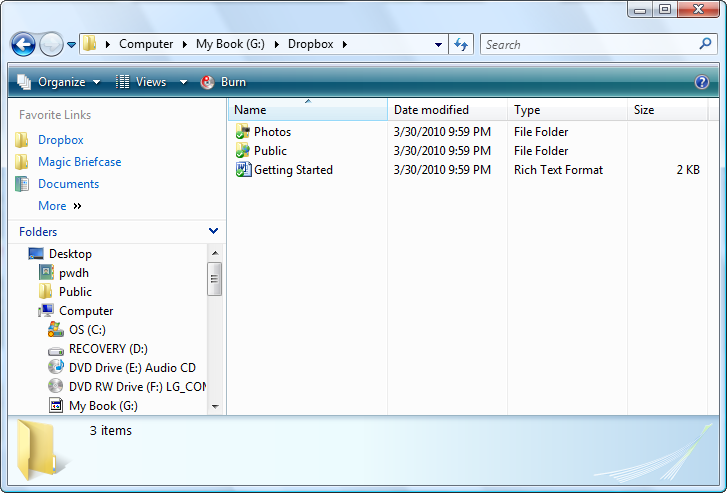Expand the arrow after Computer breadcrumb
The image size is (727, 493).
coord(185,45)
